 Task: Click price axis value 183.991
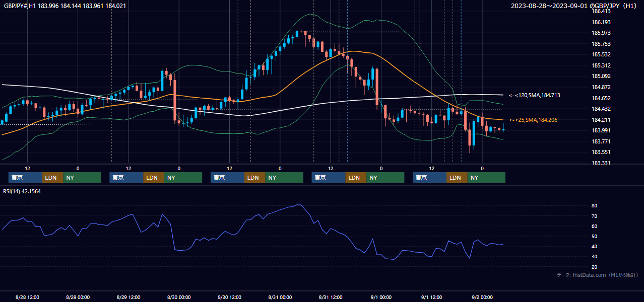pos(601,130)
